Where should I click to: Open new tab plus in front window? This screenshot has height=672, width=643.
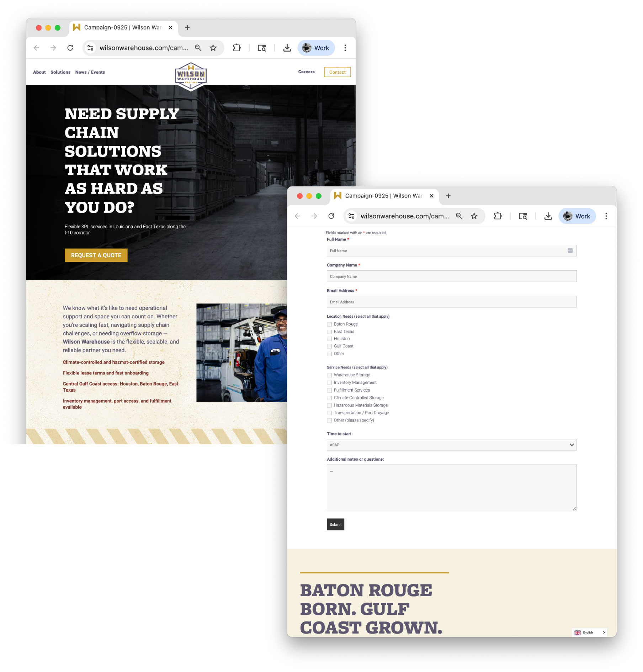tap(448, 196)
